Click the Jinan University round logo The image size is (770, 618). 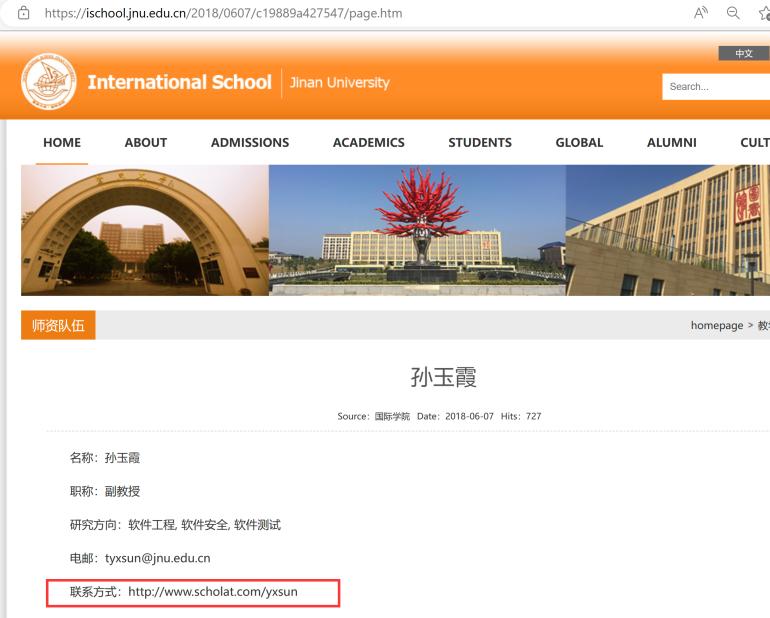48,82
